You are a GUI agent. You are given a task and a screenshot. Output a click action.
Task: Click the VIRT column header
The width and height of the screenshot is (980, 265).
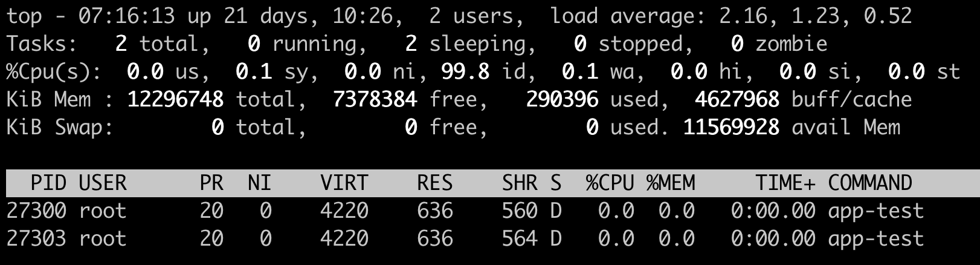click(x=344, y=183)
